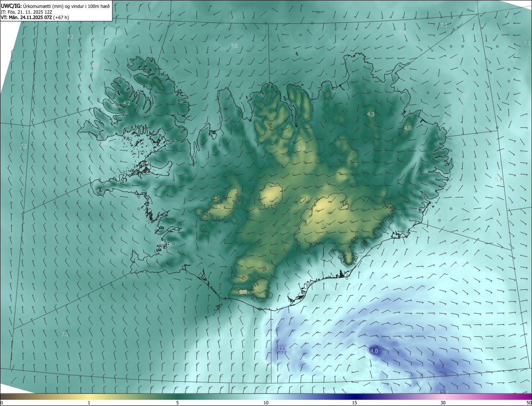
Task: Click the 6.6 precipitation value label
Action: click(x=95, y=65)
